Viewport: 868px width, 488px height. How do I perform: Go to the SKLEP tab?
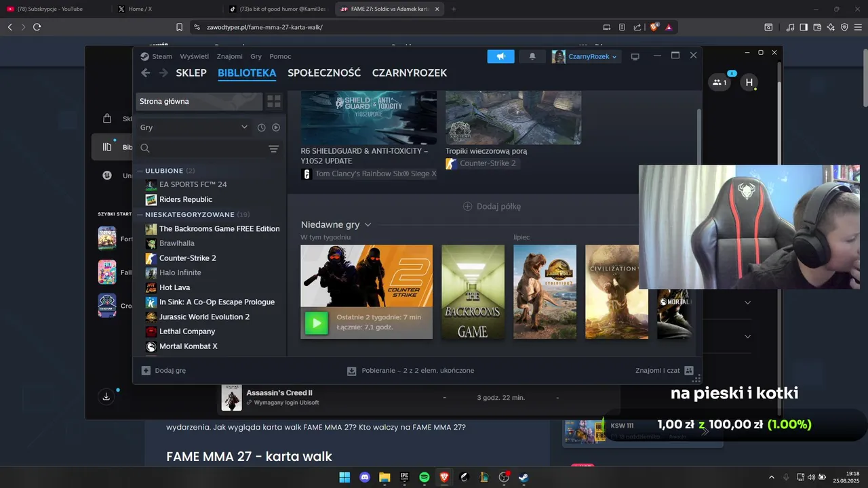pos(191,73)
